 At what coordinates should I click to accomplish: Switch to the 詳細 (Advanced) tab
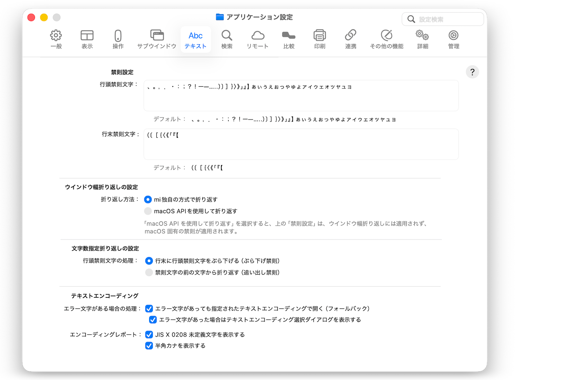423,39
